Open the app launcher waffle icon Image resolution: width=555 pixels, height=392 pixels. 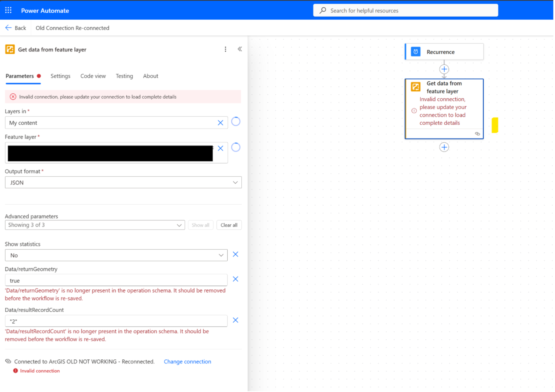(8, 10)
